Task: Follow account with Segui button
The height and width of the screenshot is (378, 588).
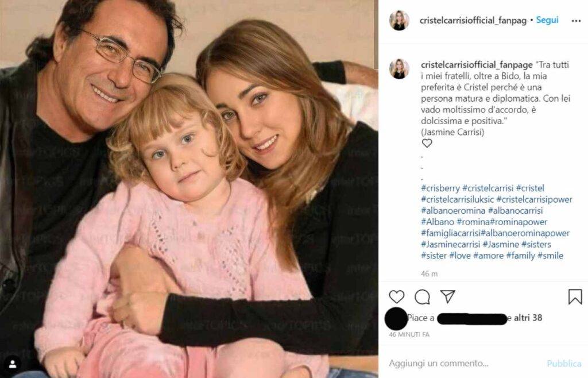Action: [547, 20]
